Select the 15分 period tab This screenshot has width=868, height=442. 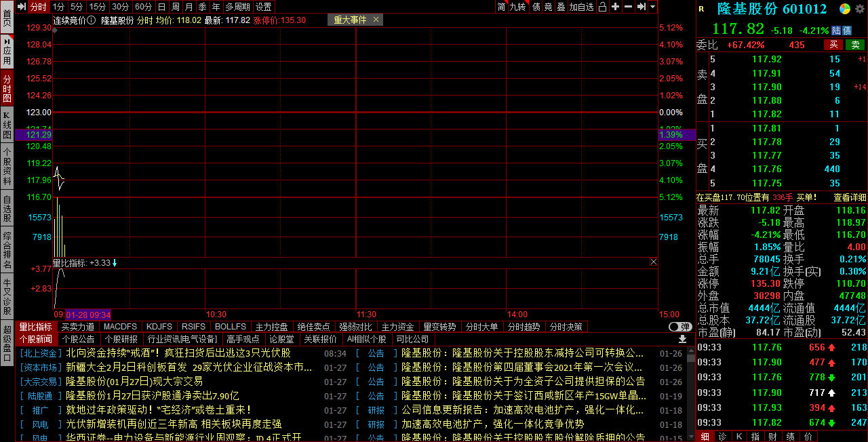[x=98, y=7]
